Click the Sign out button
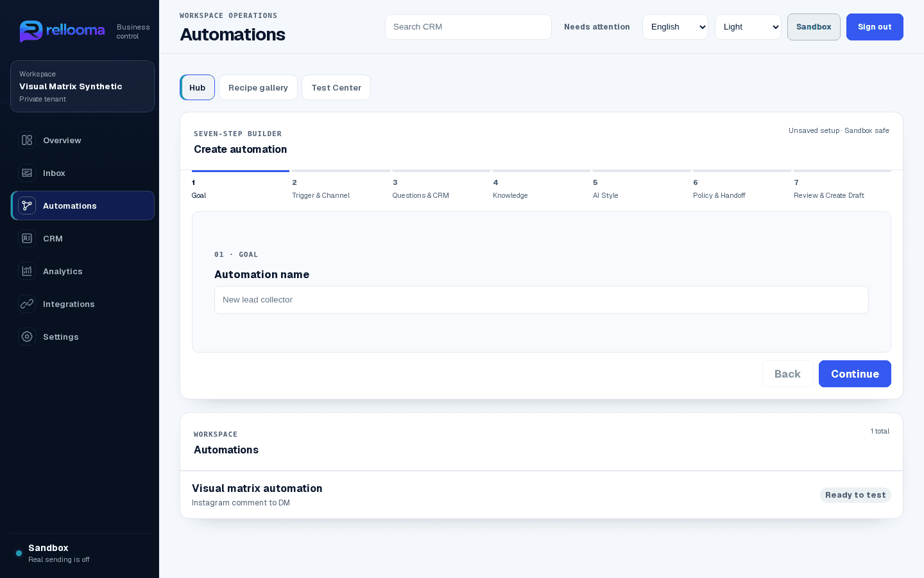Screen dimensions: 924x578 click(875, 27)
